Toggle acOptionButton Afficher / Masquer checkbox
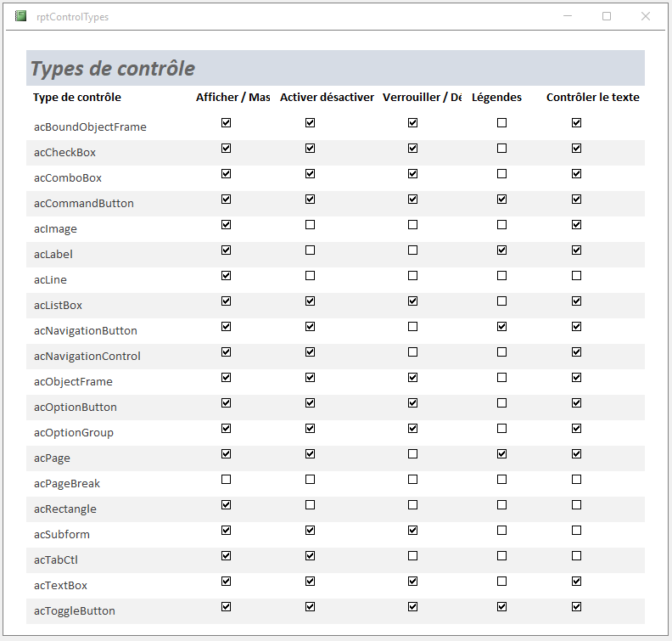Viewport: 672px width, 641px height. [227, 403]
